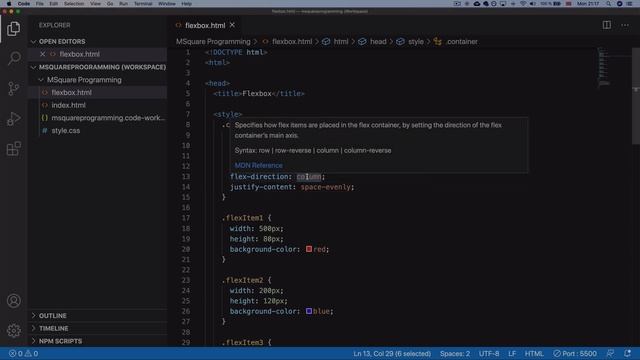This screenshot has width=640, height=360.
Task: Click the Ln 13, Col 29 cursor position
Action: pyautogui.click(x=392, y=353)
